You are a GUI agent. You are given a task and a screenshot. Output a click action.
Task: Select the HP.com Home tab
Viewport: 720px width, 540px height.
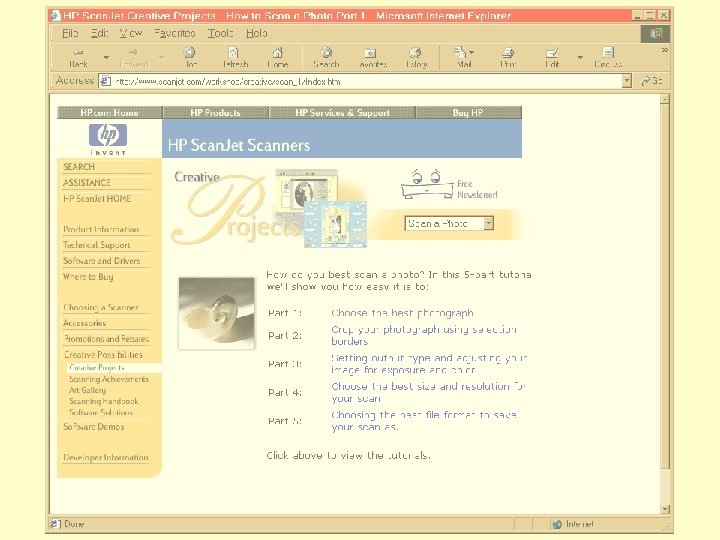coord(109,112)
